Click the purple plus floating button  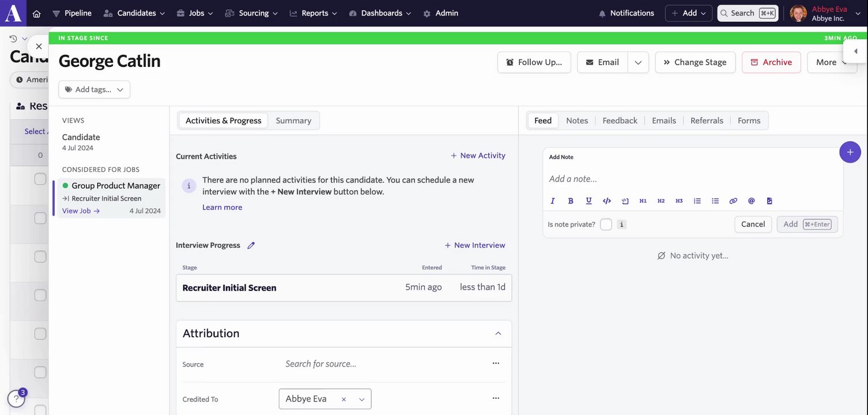850,152
